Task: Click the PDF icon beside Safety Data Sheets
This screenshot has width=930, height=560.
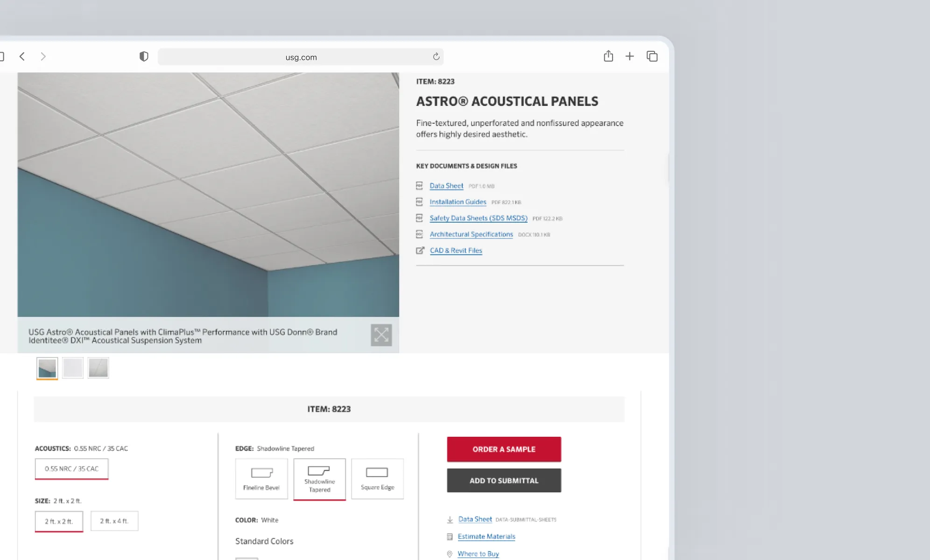Action: point(419,218)
